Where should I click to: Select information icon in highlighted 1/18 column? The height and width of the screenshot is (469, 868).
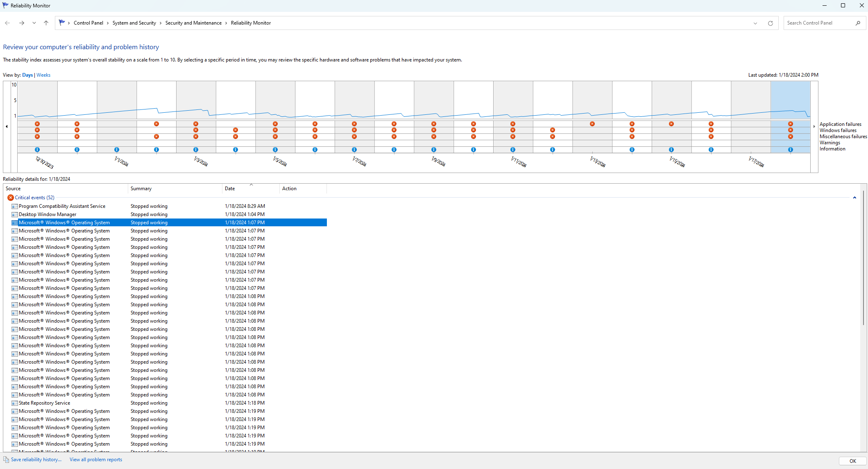tap(791, 150)
